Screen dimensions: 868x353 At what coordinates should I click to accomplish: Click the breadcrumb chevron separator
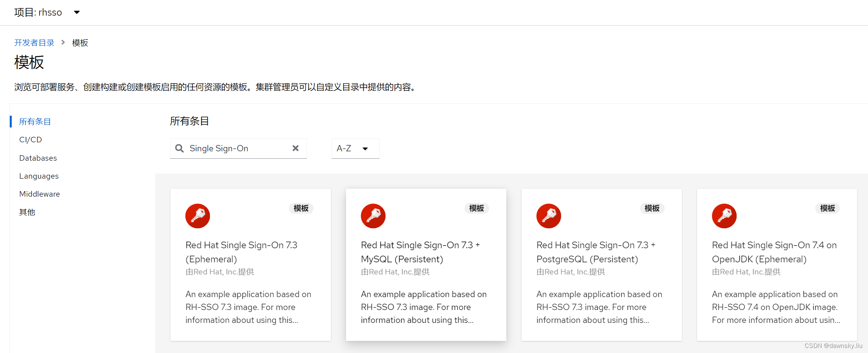coord(63,42)
